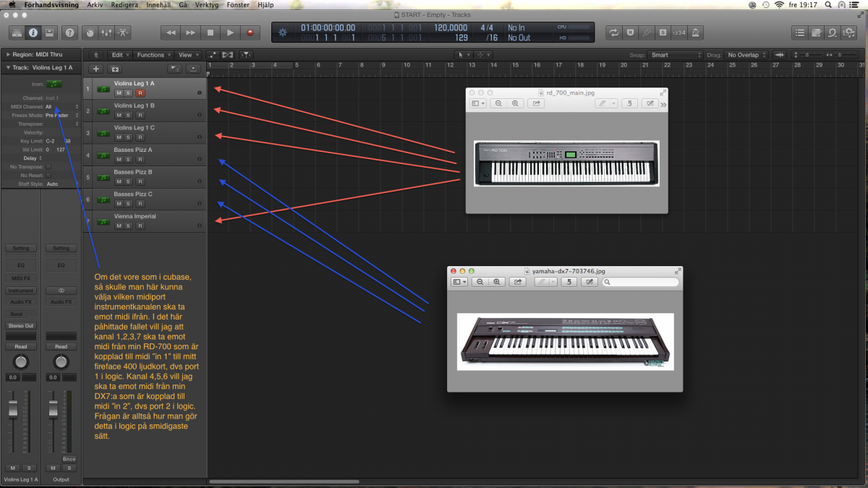Start playback with the Play button
The image size is (868, 488).
click(x=230, y=33)
